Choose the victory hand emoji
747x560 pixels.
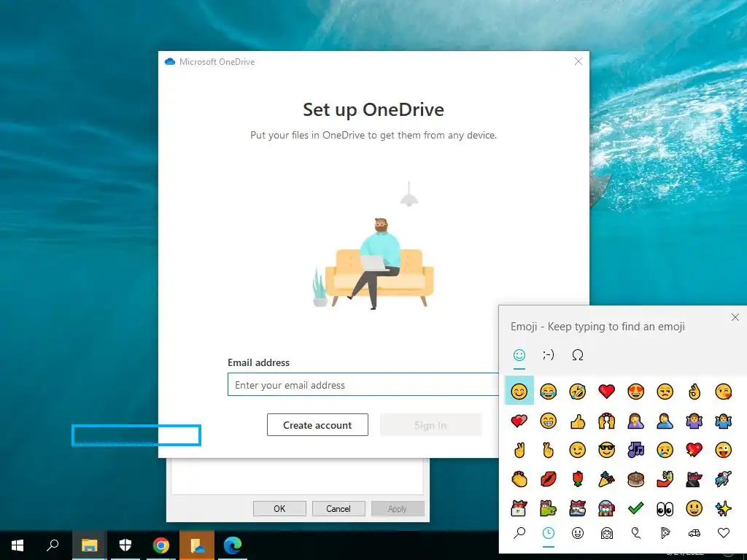point(519,450)
